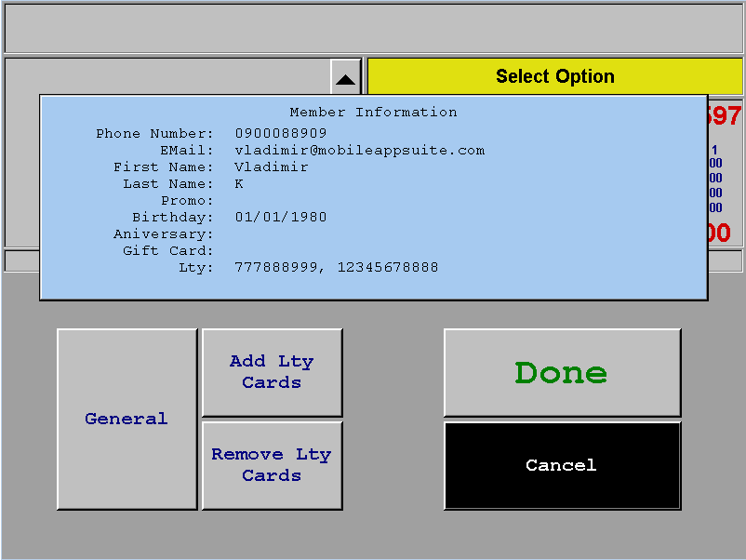Screen dimensions: 746x560
Task: Click the Aniversary field label
Action: coord(164,234)
